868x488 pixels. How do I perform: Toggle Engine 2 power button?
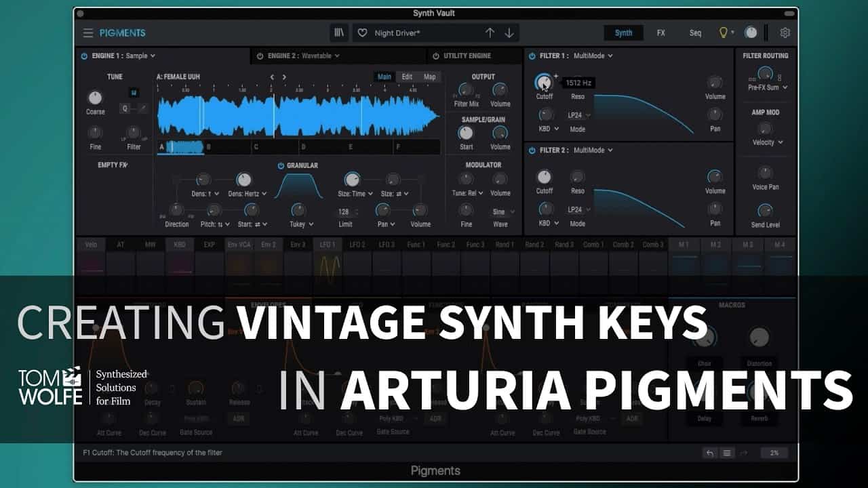[x=260, y=56]
